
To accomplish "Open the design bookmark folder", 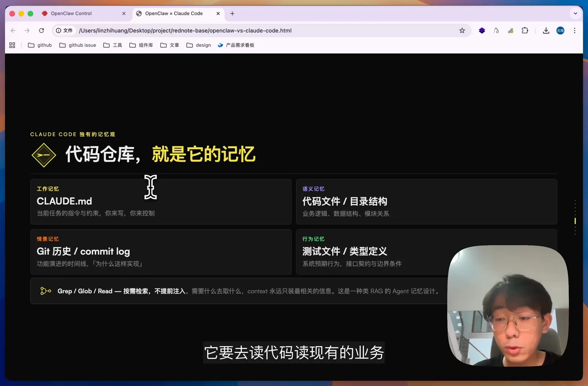I will tap(198, 45).
